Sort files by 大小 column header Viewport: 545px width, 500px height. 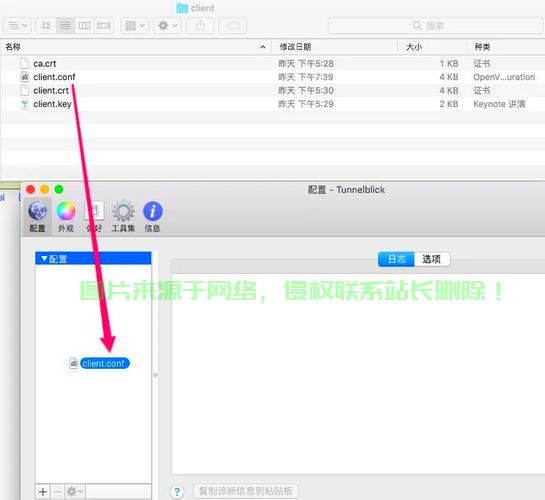point(432,47)
